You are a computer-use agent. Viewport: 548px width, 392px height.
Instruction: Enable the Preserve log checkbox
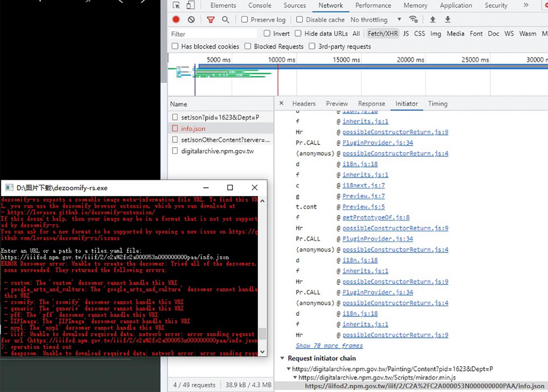245,20
